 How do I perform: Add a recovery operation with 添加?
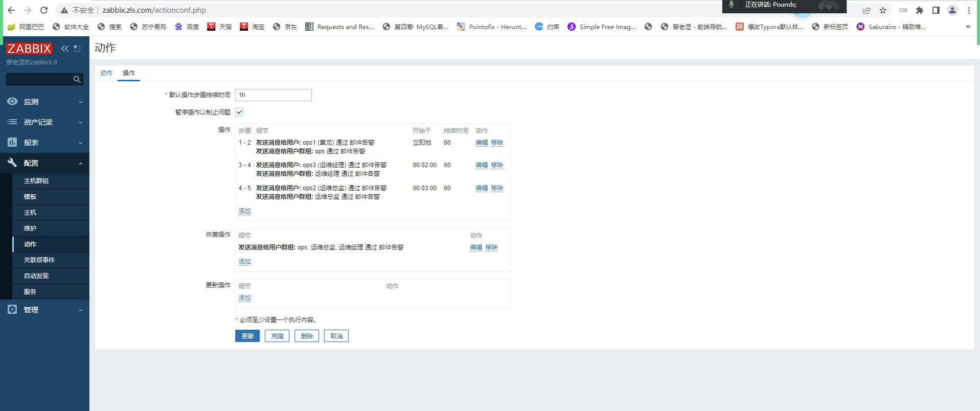[x=244, y=262]
